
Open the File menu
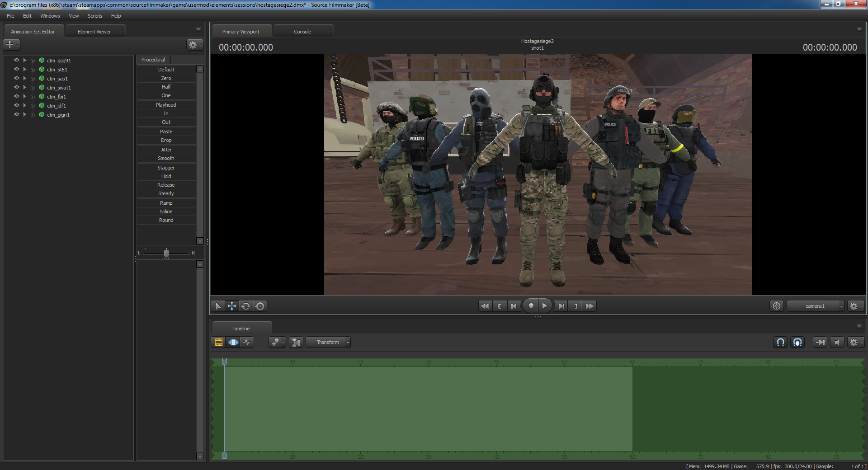click(10, 16)
